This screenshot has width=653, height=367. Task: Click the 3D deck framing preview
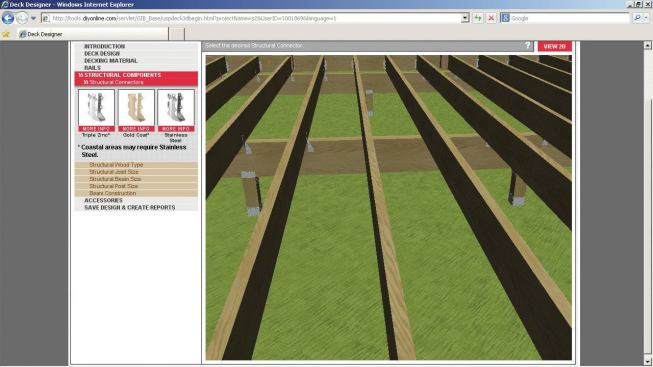pos(389,207)
